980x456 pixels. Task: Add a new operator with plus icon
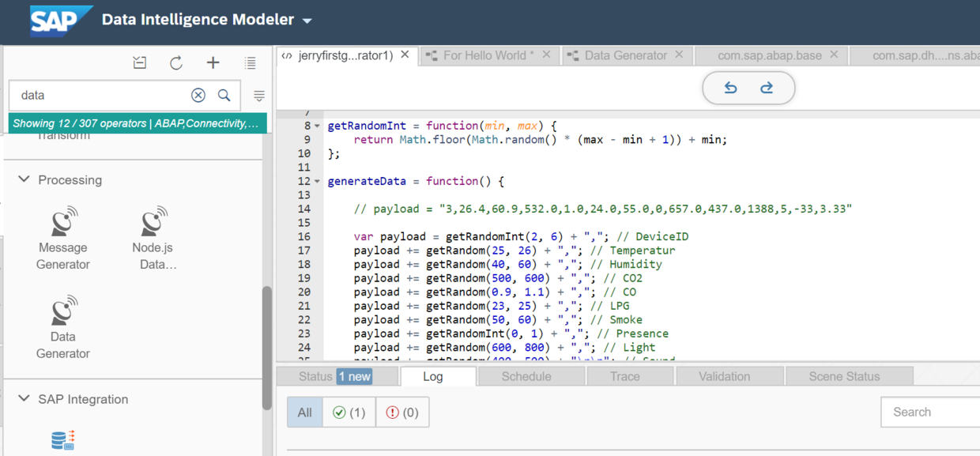[x=213, y=62]
